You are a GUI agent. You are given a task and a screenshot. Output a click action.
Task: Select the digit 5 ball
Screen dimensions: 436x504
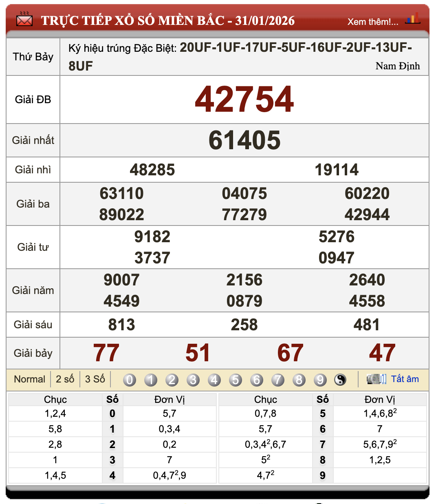tap(236, 379)
